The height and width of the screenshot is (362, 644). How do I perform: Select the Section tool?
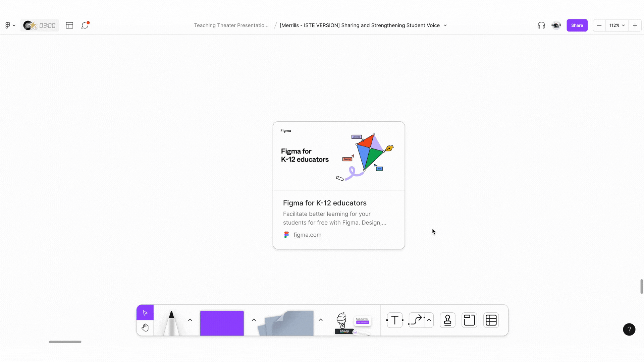(469, 320)
